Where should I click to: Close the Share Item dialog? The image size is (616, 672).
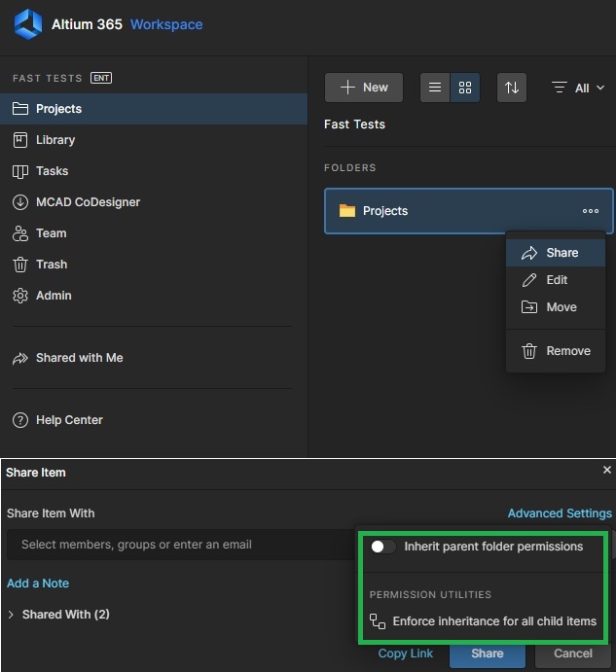[607, 470]
